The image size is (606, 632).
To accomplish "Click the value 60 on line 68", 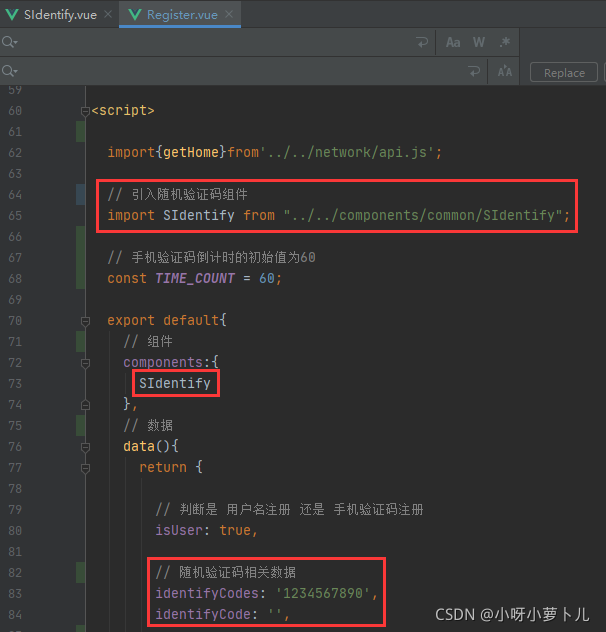I will [267, 279].
